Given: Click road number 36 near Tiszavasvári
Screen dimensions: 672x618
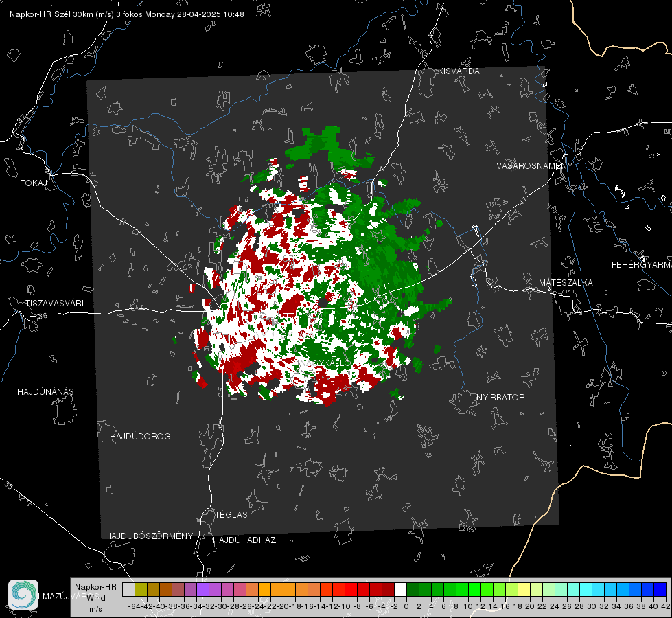Looking at the screenshot, I should tap(43, 316).
